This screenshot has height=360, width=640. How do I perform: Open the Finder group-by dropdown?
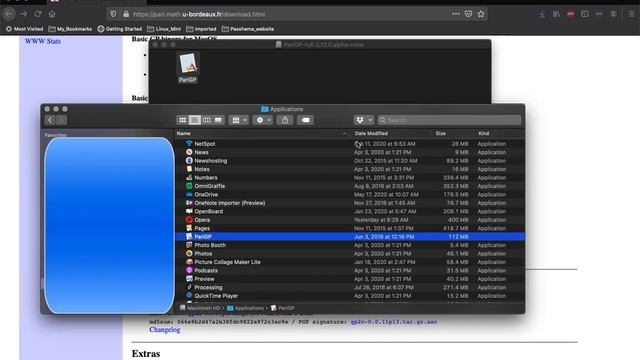tap(239, 120)
